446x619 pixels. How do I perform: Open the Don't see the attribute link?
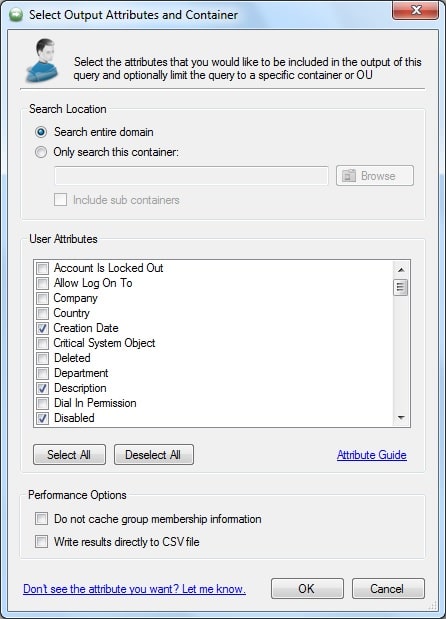tap(134, 589)
